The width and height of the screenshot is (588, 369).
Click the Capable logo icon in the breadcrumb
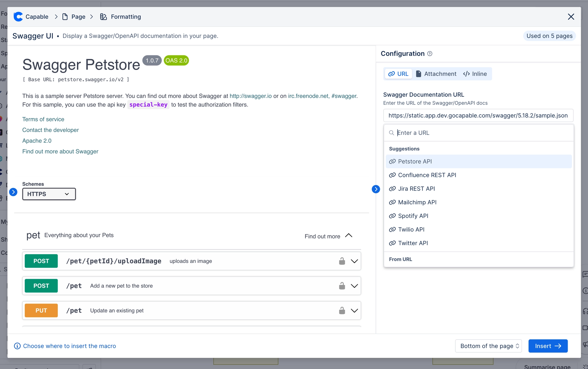(18, 17)
